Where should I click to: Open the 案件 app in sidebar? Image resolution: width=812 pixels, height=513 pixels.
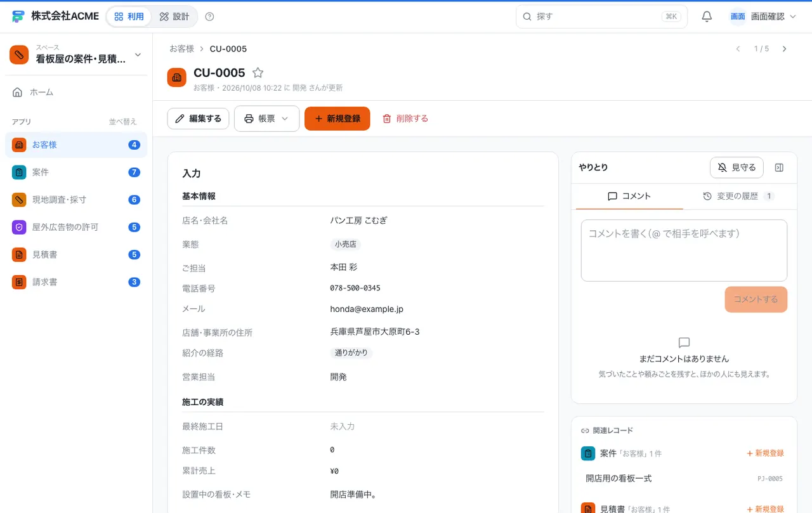tap(76, 172)
